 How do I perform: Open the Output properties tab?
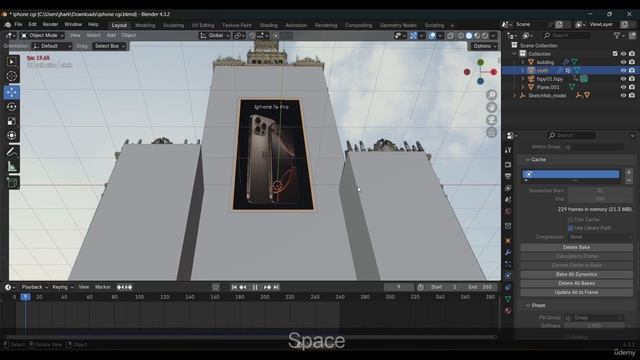pyautogui.click(x=508, y=176)
